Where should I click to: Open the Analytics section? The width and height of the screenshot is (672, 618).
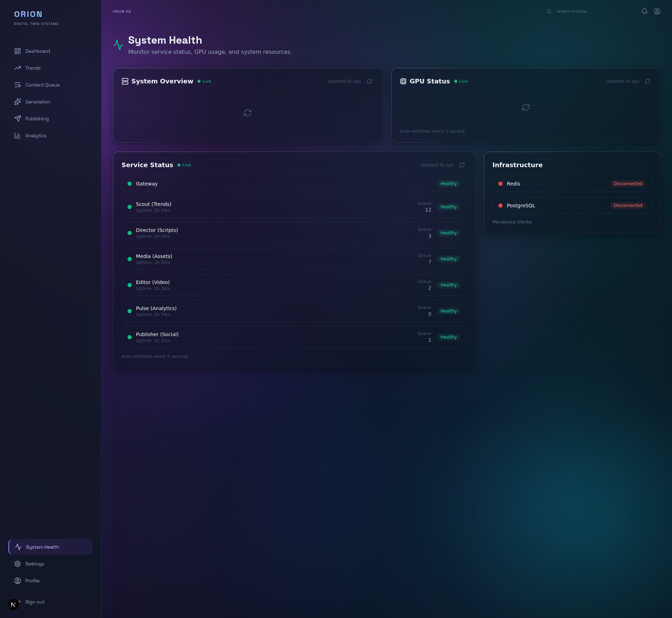[x=36, y=135]
